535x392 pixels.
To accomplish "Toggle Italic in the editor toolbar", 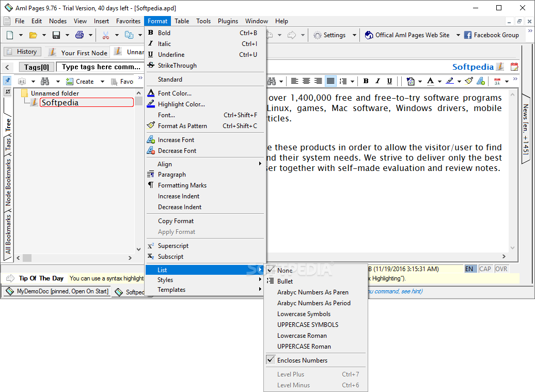I will (377, 81).
